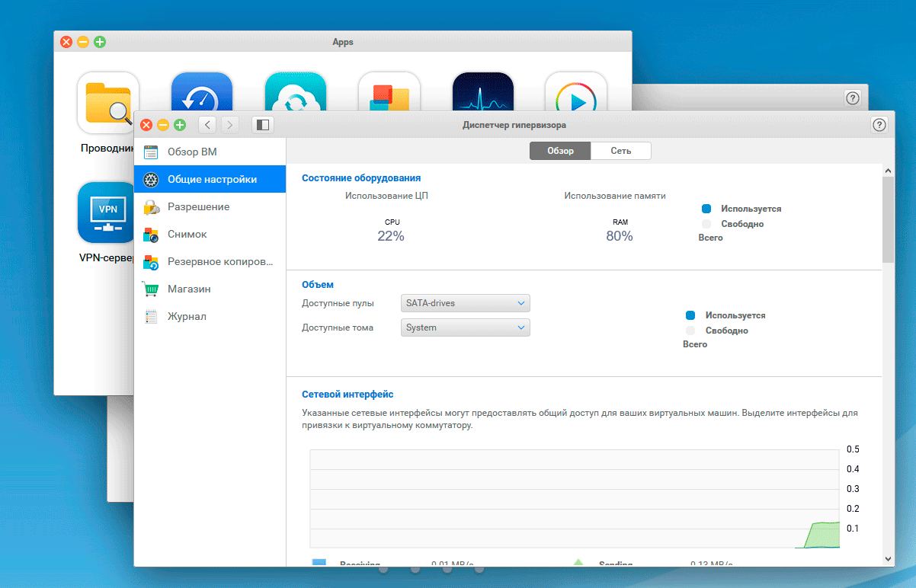The width and height of the screenshot is (916, 588).
Task: Click the Доступные тома label
Action: click(338, 328)
